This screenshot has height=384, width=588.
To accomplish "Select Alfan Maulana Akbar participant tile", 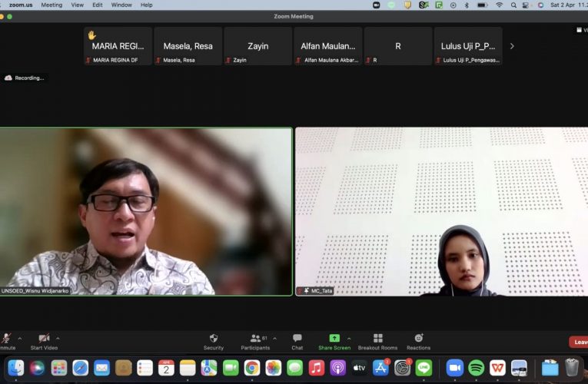I will 328,46.
